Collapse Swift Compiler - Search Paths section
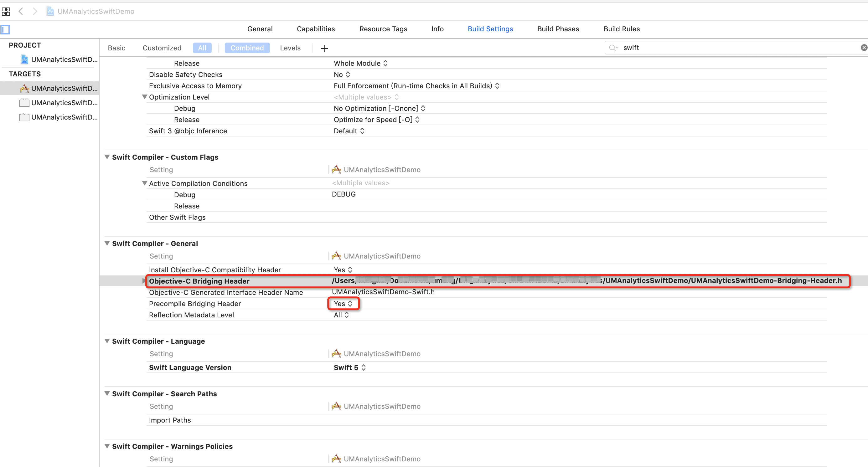This screenshot has height=467, width=868. pos(107,393)
